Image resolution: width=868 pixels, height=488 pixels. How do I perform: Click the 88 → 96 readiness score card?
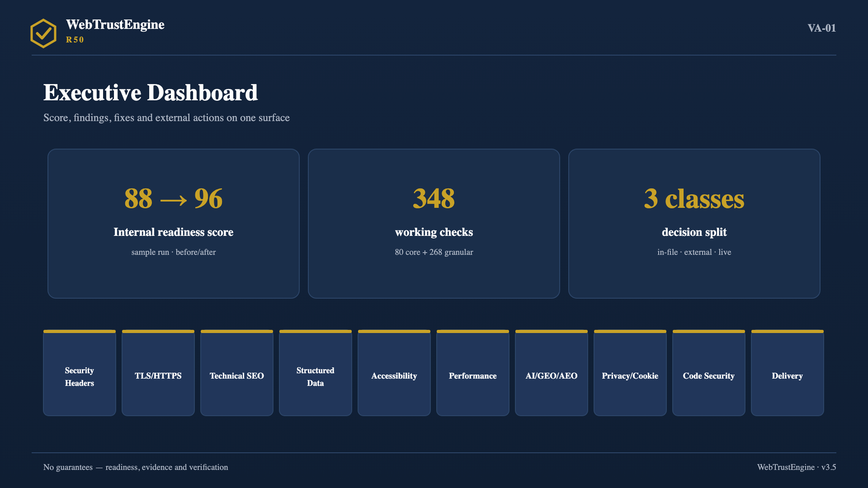pos(174,223)
